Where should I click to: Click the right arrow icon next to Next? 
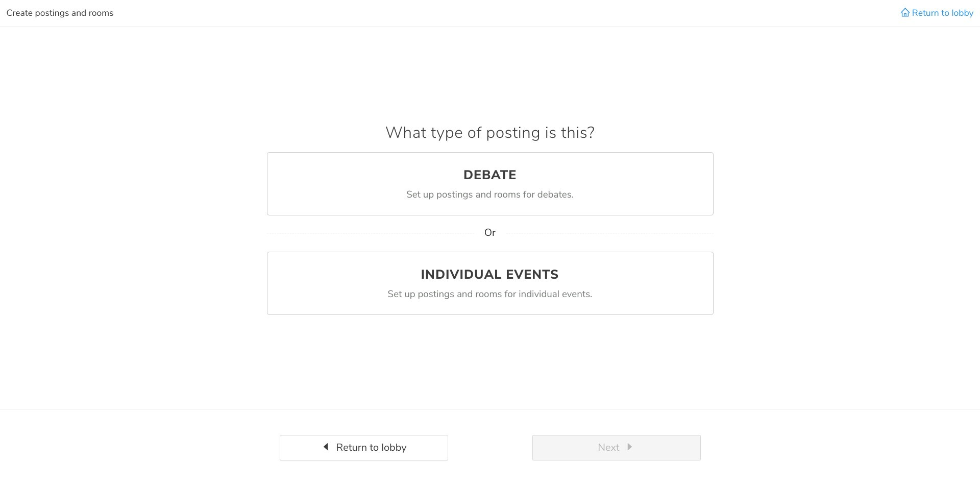coord(629,447)
